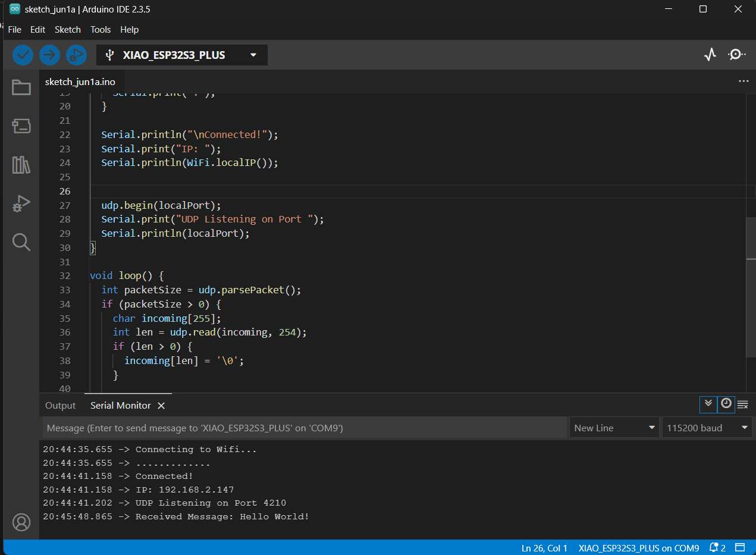The image size is (756, 555).
Task: Switch to the Output tab
Action: [61, 406]
